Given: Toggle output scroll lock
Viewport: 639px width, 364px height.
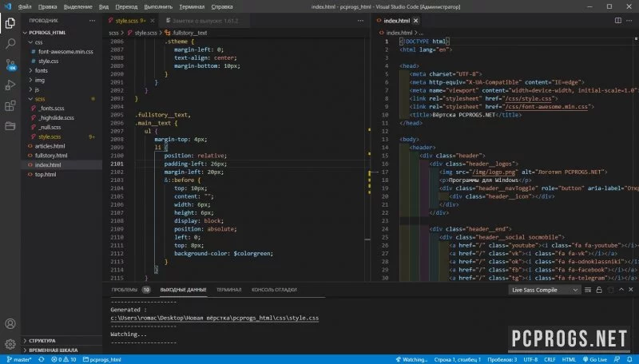Looking at the screenshot, I should point(598,290).
